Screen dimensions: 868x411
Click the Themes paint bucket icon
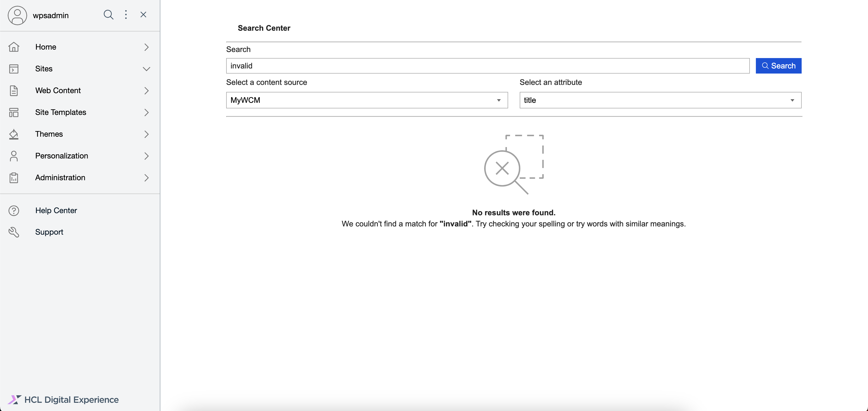click(x=14, y=134)
